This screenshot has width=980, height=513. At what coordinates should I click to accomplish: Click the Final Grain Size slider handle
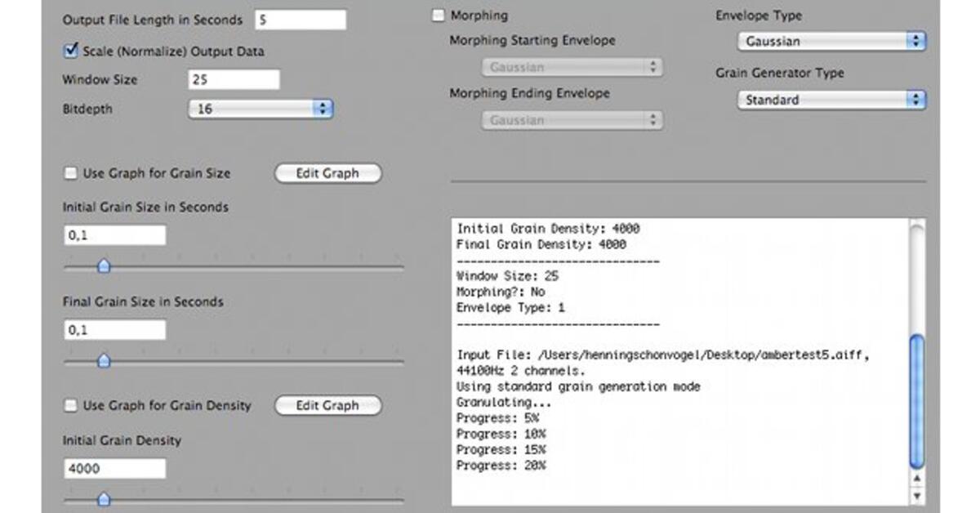coord(105,359)
